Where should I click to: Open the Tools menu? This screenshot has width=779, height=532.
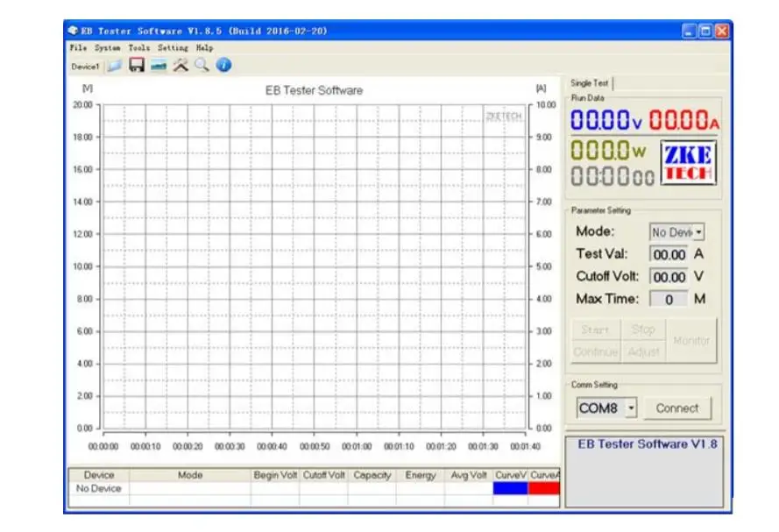coord(139,47)
